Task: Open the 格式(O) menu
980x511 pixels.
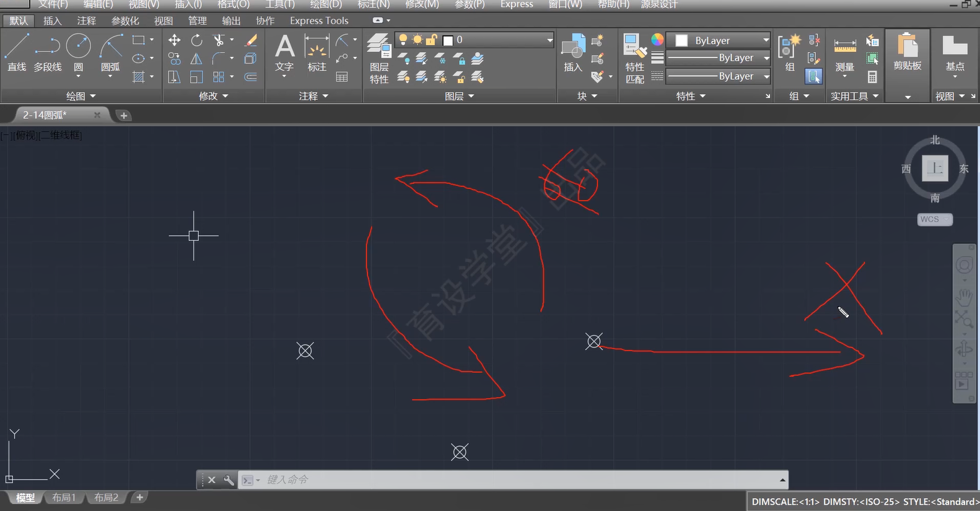Action: coord(234,4)
